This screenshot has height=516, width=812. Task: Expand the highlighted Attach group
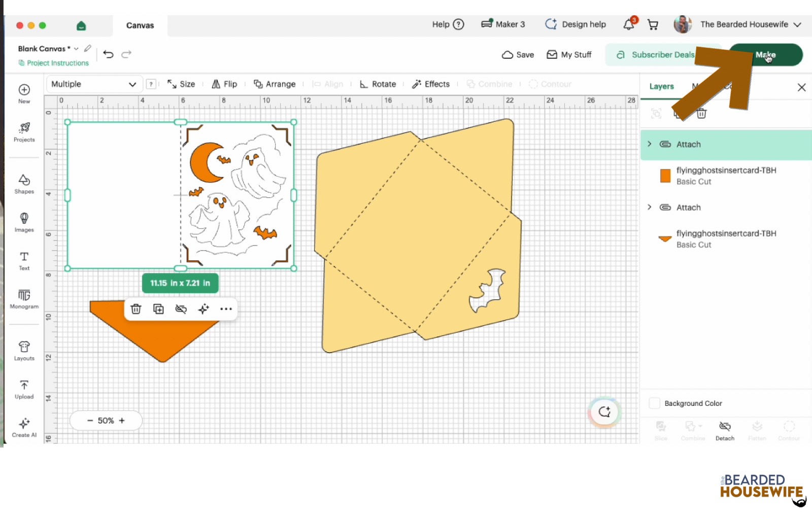[650, 144]
